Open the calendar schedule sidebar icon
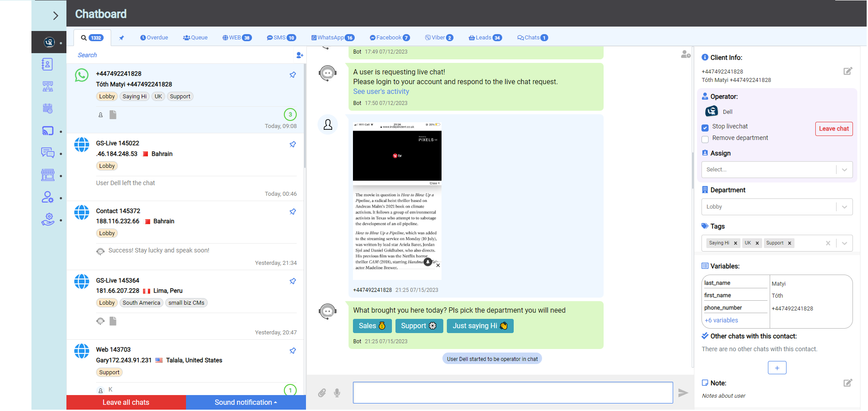This screenshot has width=868, height=411. [x=48, y=109]
